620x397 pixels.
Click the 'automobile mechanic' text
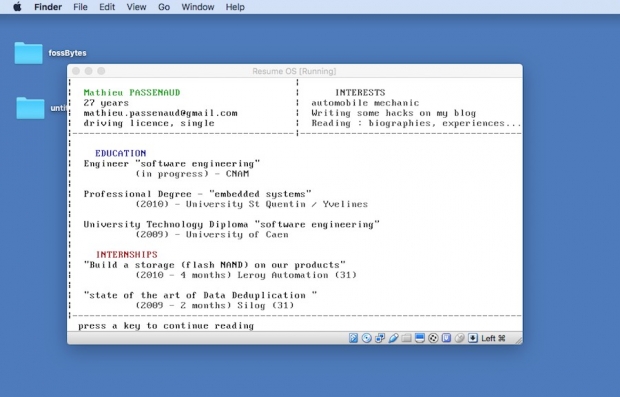pyautogui.click(x=365, y=103)
